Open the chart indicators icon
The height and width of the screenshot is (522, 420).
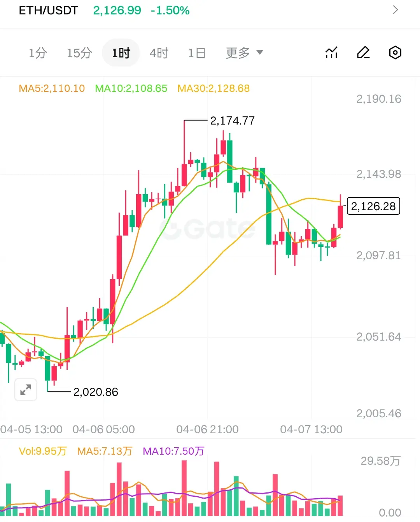331,53
